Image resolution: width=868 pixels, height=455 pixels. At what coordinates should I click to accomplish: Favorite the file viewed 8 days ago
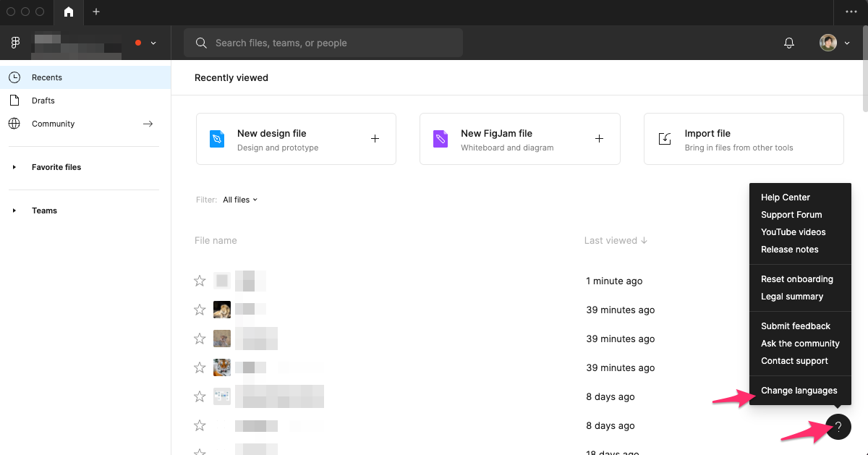coord(200,396)
